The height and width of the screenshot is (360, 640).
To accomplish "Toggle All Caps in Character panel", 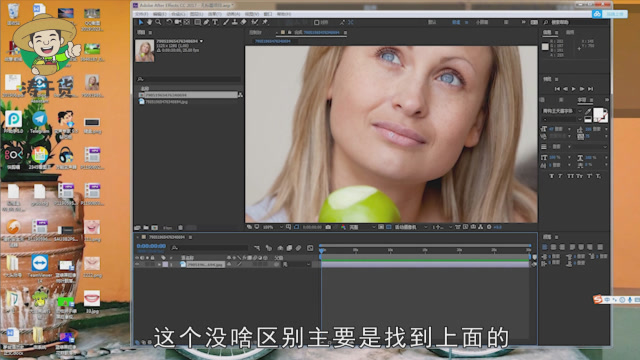I will click(570, 176).
